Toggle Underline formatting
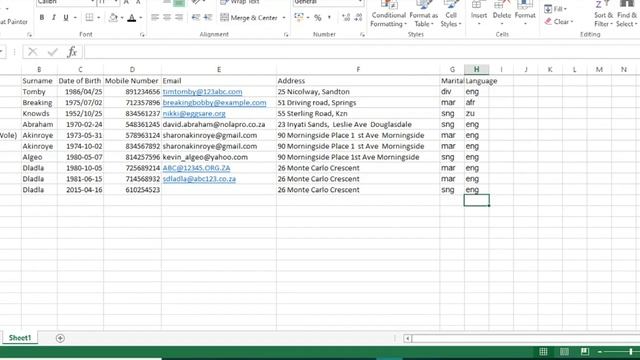This screenshot has height=360, width=640. click(x=66, y=18)
